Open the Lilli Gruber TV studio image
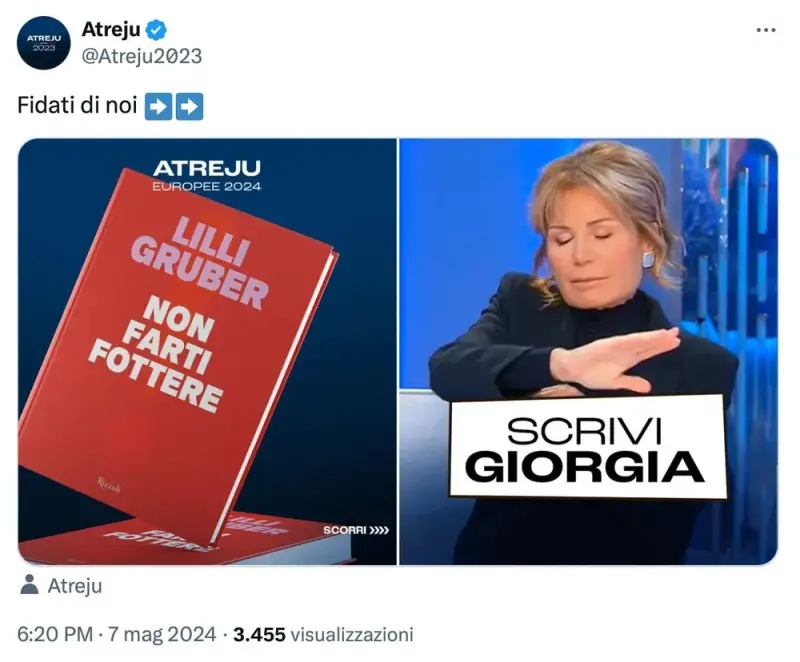The width and height of the screenshot is (800, 662). (x=588, y=351)
